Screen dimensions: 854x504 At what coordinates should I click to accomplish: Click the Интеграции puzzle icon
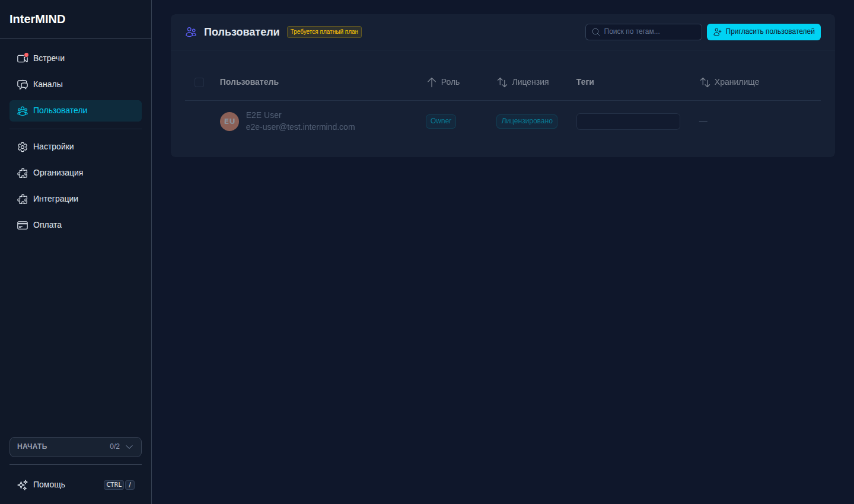pos(23,199)
